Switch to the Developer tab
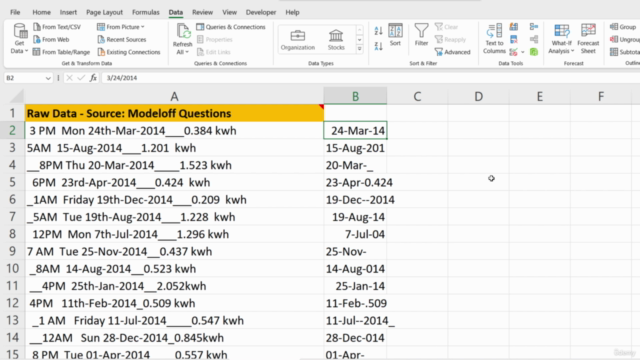 261,12
